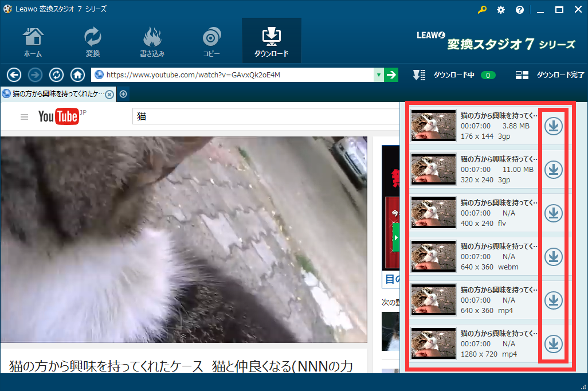Expand the URL address dropdown arrow
Viewport: 588px width, 391px height.
tap(378, 75)
